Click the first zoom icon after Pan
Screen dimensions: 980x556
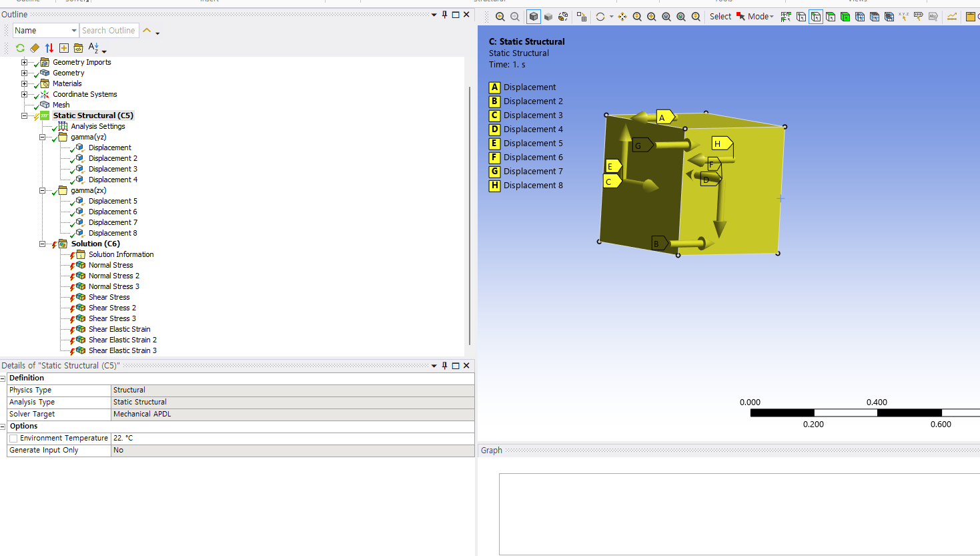(637, 17)
